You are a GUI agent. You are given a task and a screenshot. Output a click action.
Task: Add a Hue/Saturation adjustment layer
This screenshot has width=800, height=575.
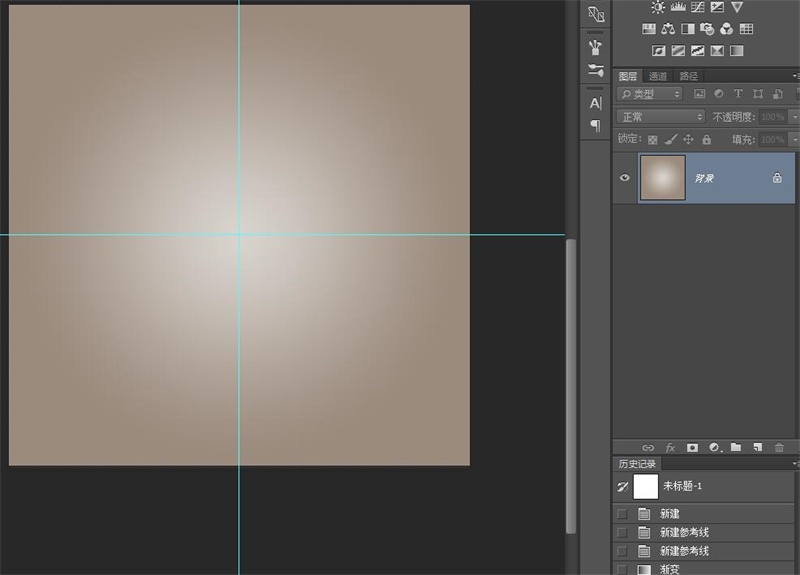[x=649, y=29]
